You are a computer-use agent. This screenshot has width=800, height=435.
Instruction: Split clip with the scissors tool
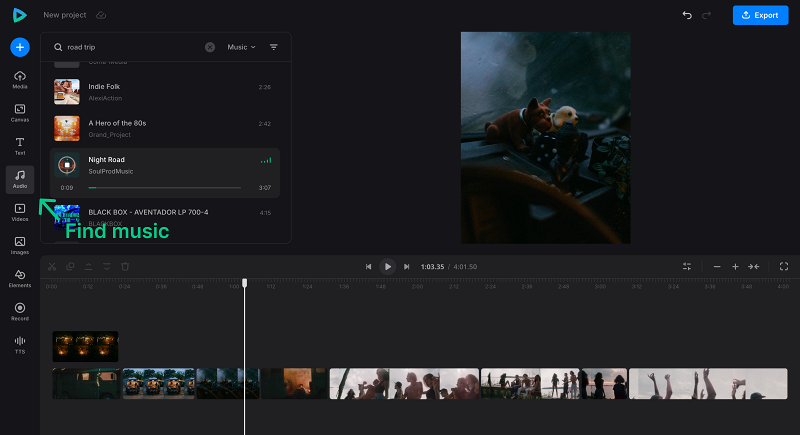click(x=52, y=267)
